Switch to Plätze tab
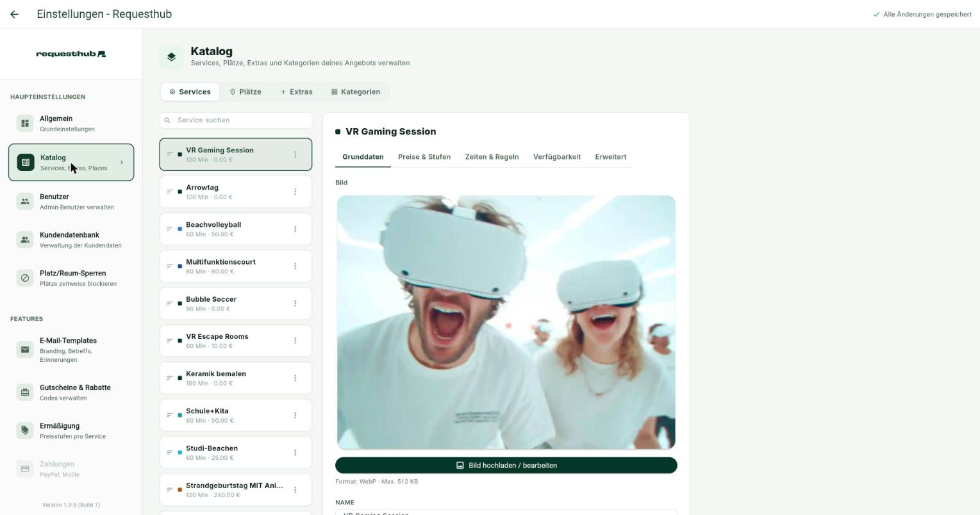 245,92
